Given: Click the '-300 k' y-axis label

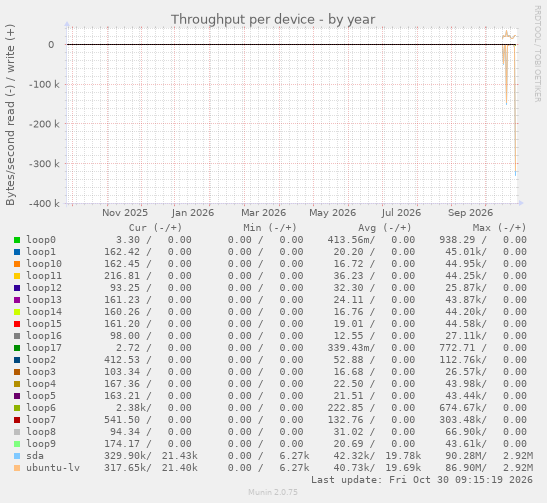Looking at the screenshot, I should click(44, 164).
